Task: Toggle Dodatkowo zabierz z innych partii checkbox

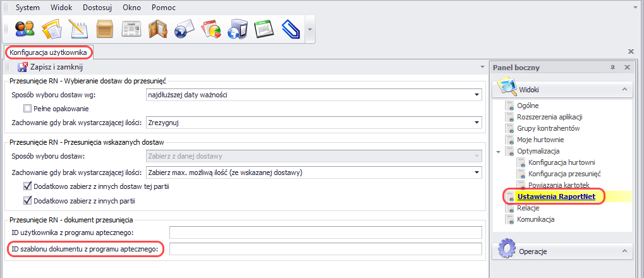Action: (27, 201)
